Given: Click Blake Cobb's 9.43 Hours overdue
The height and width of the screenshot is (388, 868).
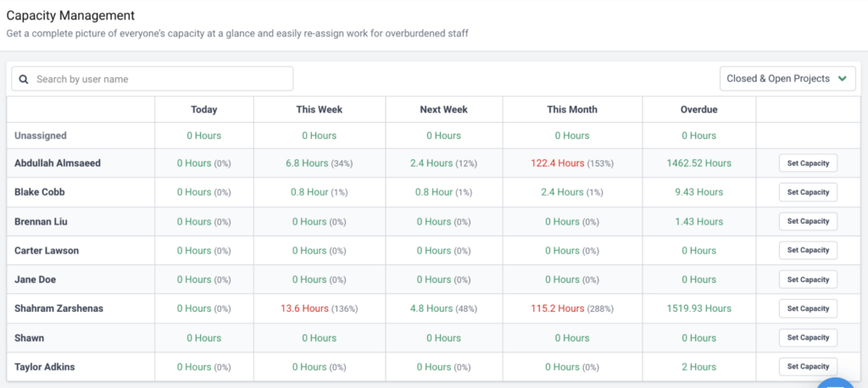Looking at the screenshot, I should [x=698, y=192].
